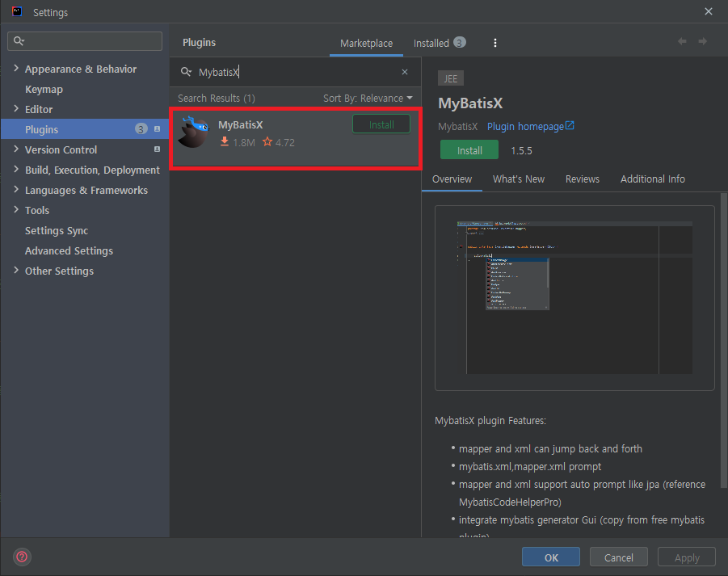728x576 pixels.
Task: Close the Settings dialog
Action: pos(708,11)
